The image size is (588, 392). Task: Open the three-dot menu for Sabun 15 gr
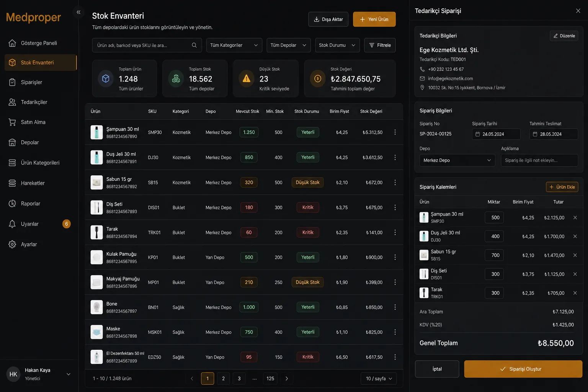pyautogui.click(x=395, y=183)
